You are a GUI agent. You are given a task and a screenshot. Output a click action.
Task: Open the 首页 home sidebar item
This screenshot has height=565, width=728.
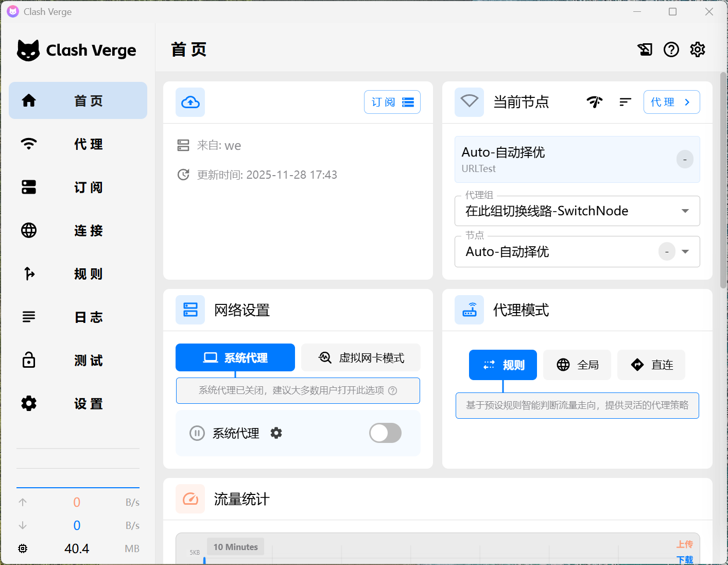(x=78, y=100)
